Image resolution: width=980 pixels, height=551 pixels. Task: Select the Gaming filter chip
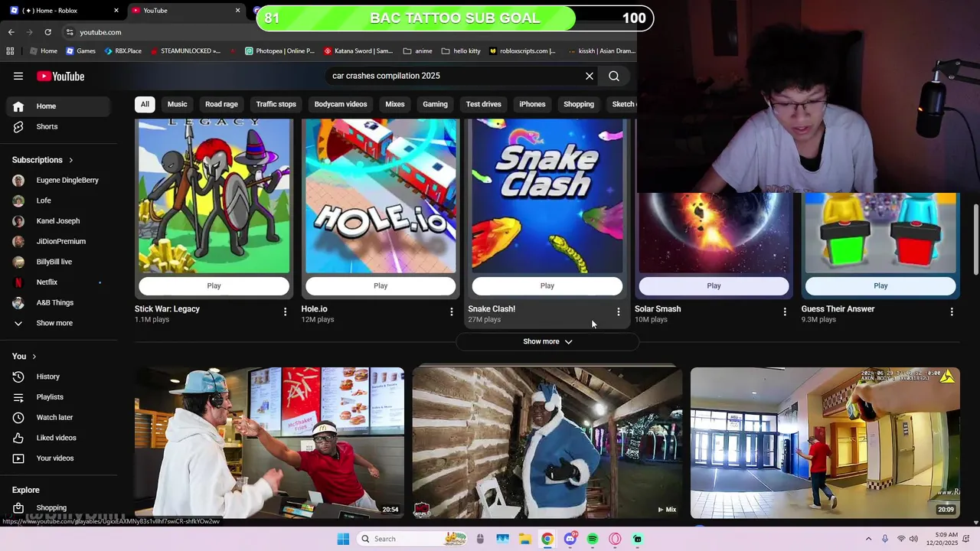[435, 104]
